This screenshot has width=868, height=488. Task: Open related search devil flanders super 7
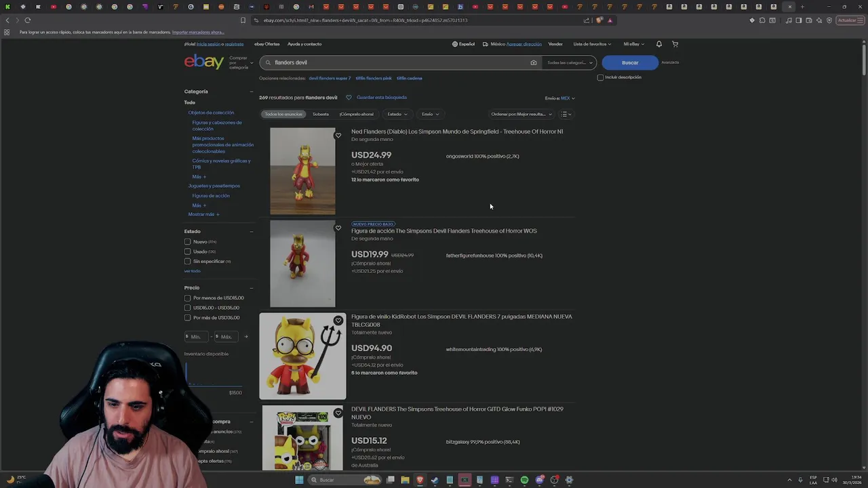pos(330,78)
